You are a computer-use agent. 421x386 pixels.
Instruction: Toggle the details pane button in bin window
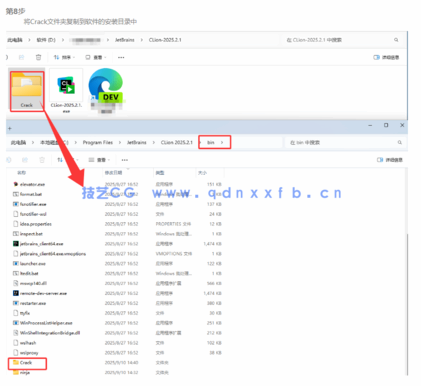click(x=389, y=160)
